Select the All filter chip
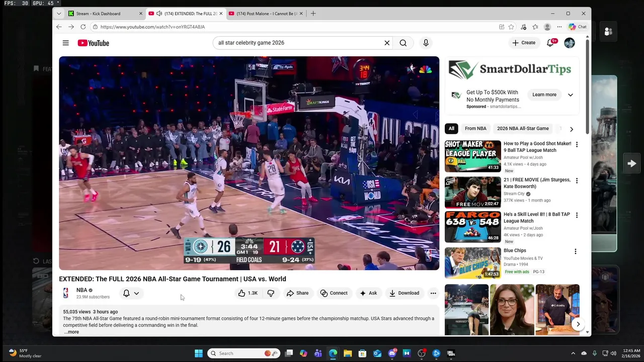This screenshot has width=644, height=362. (451, 129)
